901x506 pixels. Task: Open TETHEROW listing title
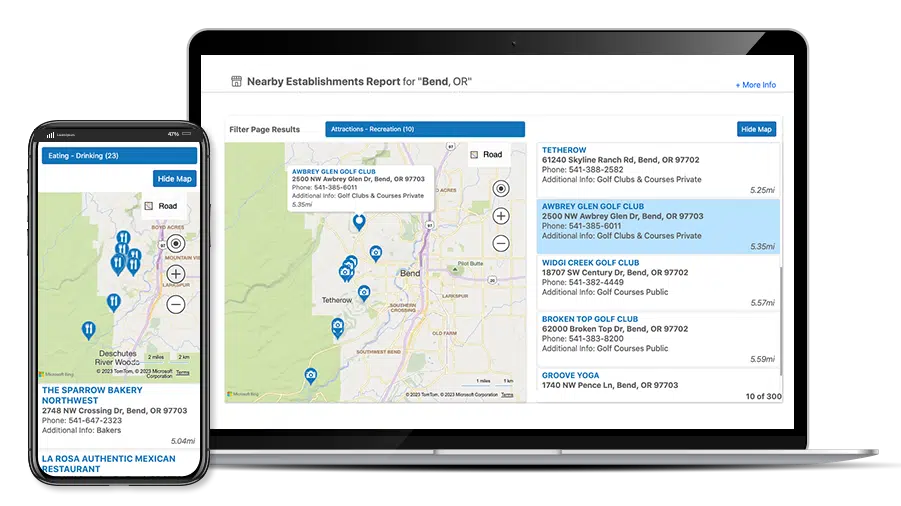click(x=564, y=150)
